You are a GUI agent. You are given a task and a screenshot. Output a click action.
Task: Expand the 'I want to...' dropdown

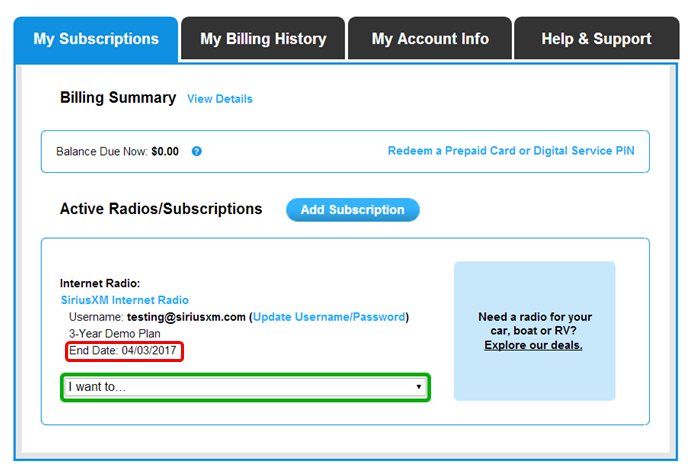click(x=245, y=386)
